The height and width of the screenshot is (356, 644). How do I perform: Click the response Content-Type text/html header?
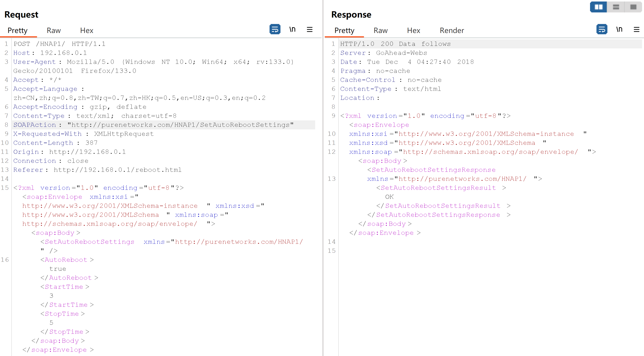point(391,89)
